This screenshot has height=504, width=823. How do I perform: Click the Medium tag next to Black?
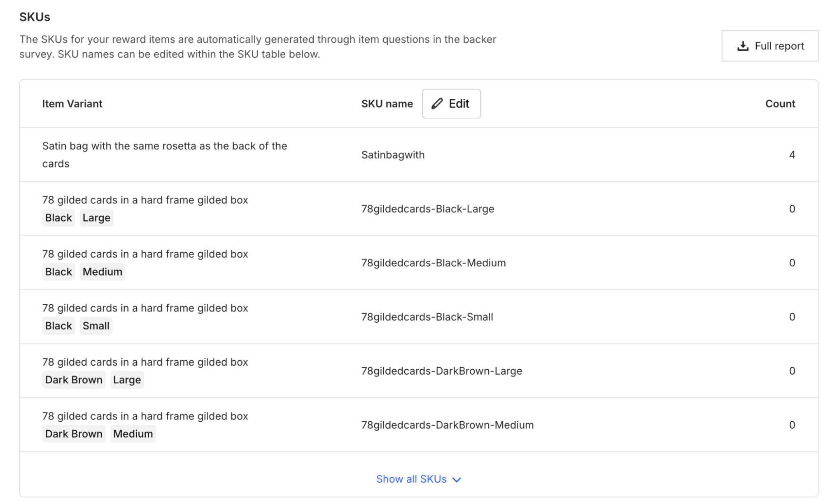[102, 272]
